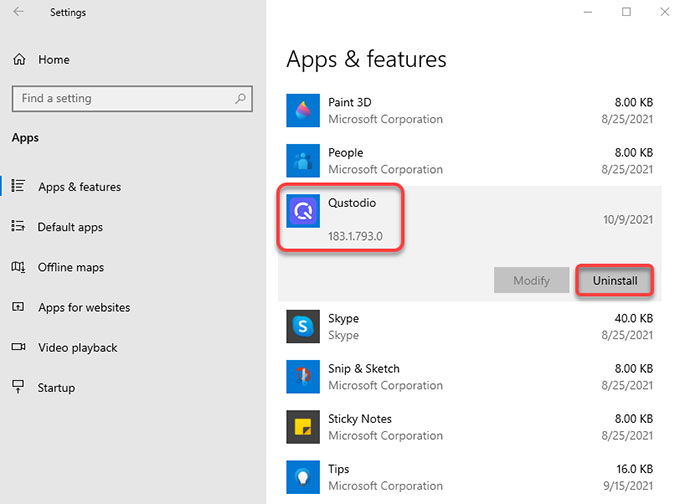
Task: Open Apps for websites page
Action: [x=84, y=308]
